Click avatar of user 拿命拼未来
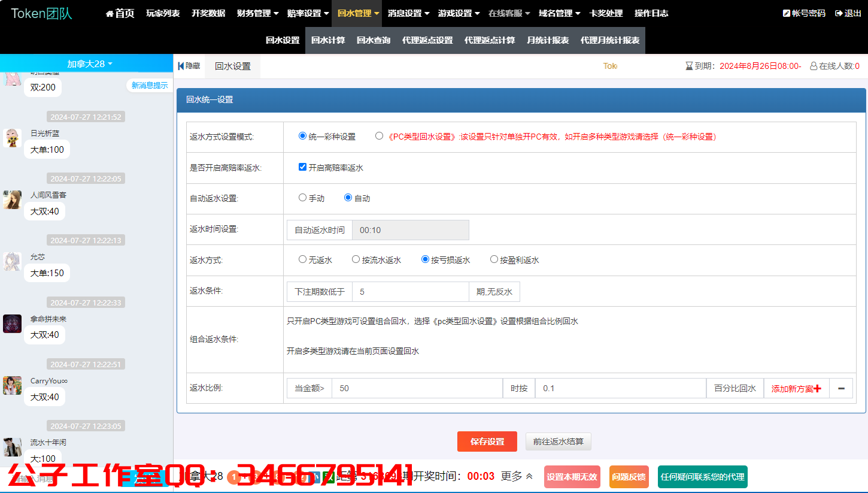The height and width of the screenshot is (493, 868). coord(12,323)
